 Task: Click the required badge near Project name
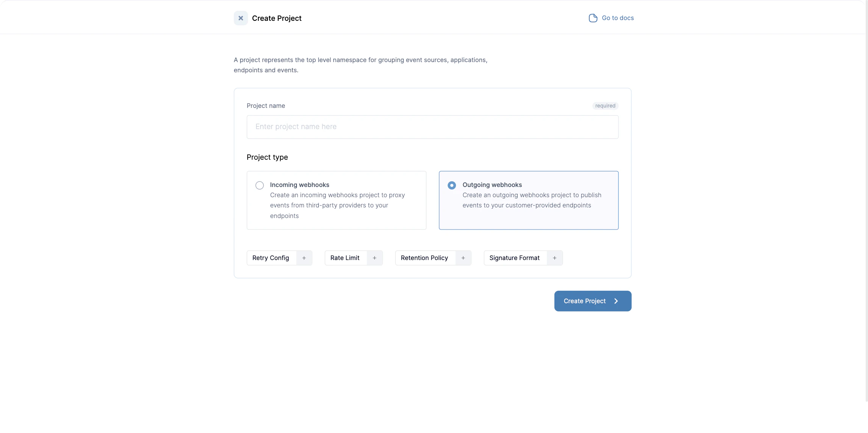(605, 106)
